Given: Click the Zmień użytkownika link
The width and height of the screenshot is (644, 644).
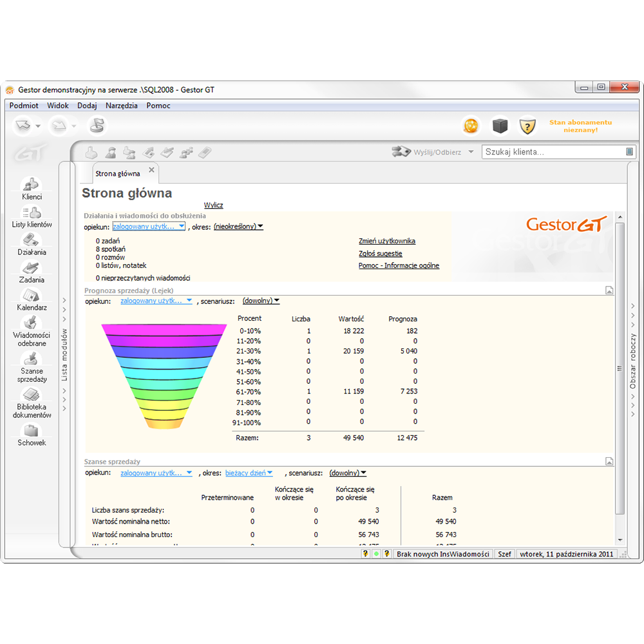Looking at the screenshot, I should coord(386,241).
